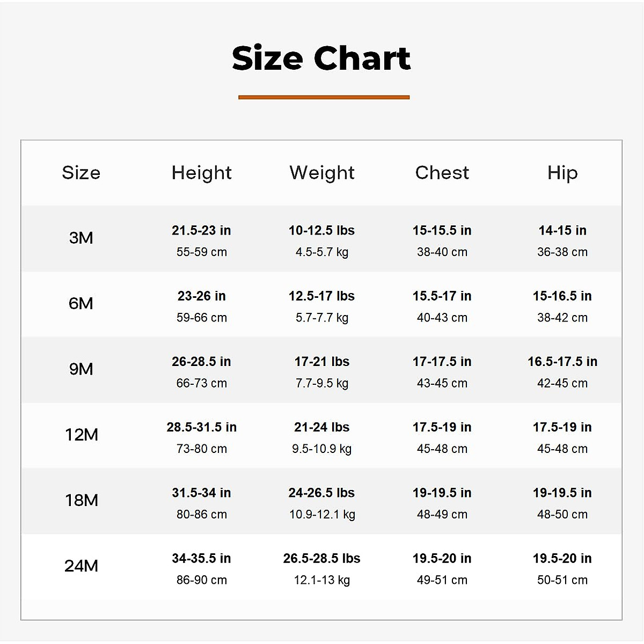Click the 21.5-23 in height value
Viewport: 644px width, 644px height.
point(201,231)
